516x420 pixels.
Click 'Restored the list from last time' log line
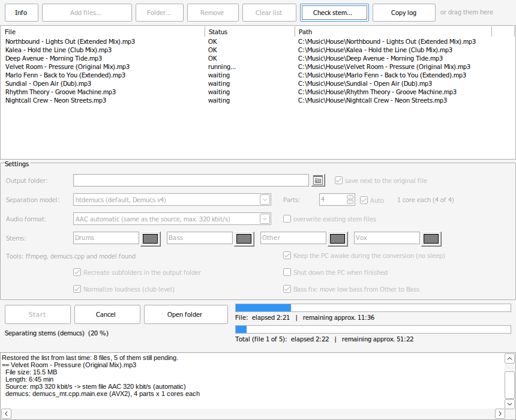click(x=90, y=358)
